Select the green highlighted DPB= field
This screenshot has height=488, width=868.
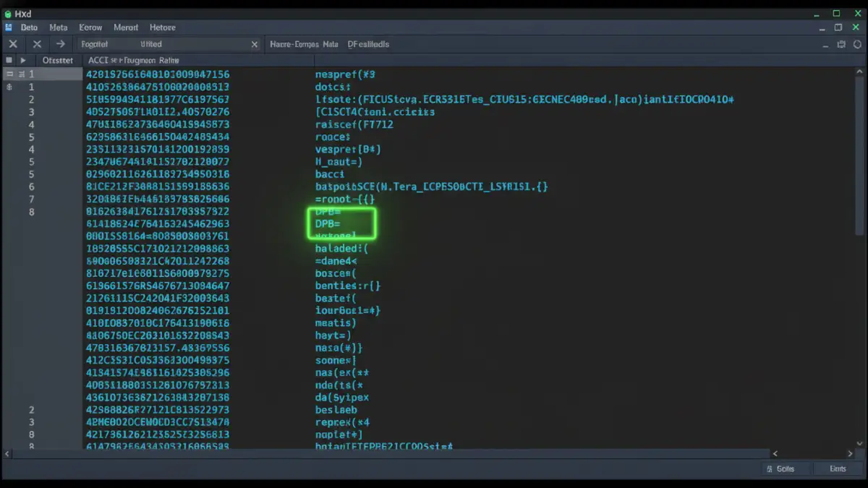pos(341,223)
